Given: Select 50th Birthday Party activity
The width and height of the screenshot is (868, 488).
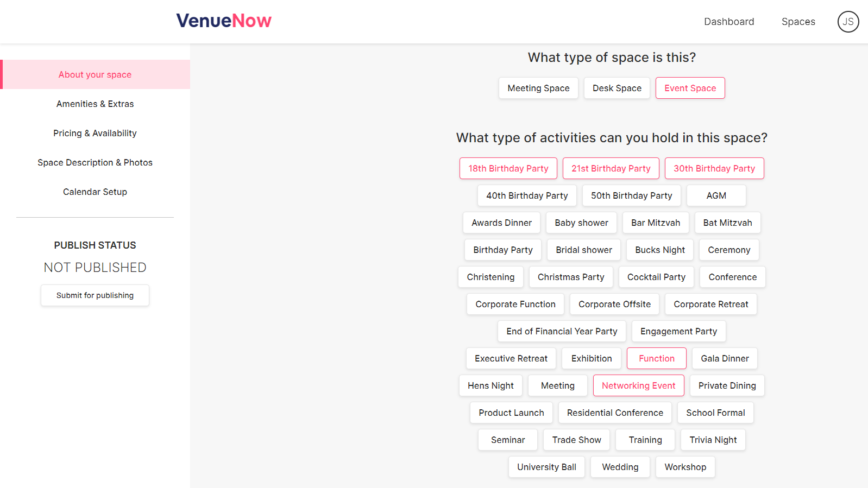Looking at the screenshot, I should tap(632, 195).
